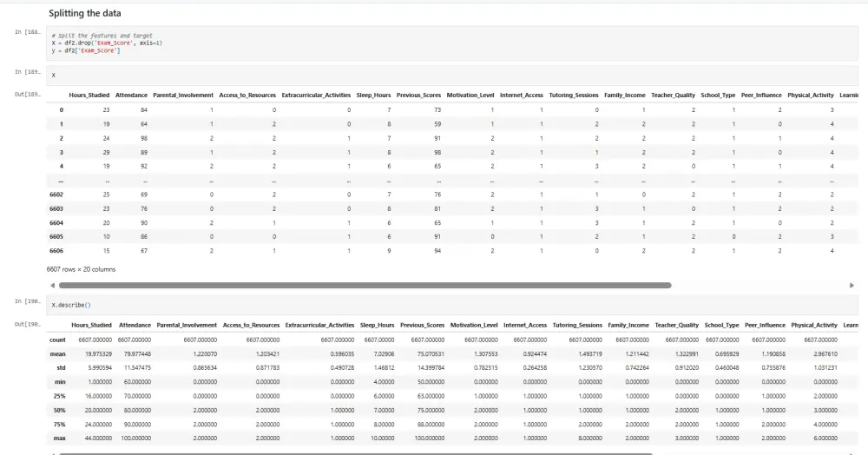868x455 pixels.
Task: Click the Previous_Scores value 73 in row 0
Action: pos(437,110)
